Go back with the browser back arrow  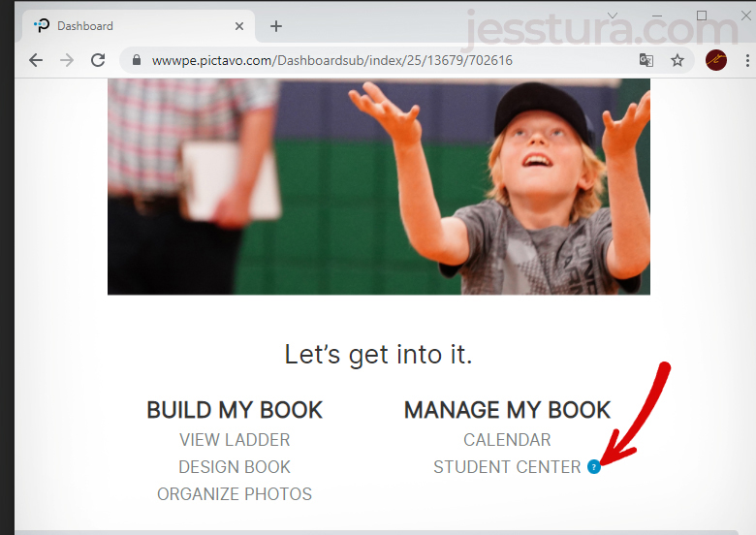click(x=36, y=60)
